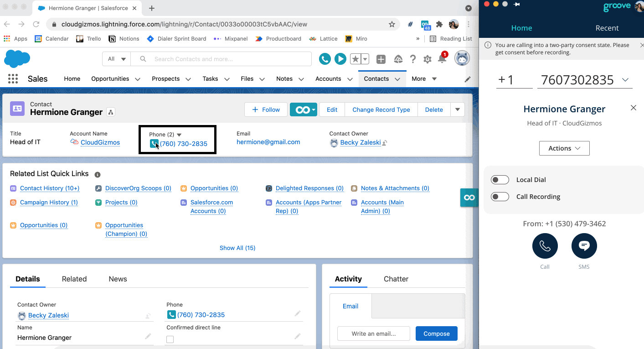Open the global actions plus icon
Viewport: 644px width, 349px height.
(381, 59)
